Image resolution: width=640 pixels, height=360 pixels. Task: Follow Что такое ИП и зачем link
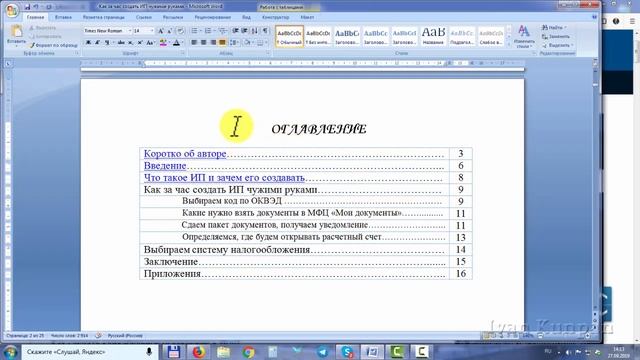tap(224, 178)
